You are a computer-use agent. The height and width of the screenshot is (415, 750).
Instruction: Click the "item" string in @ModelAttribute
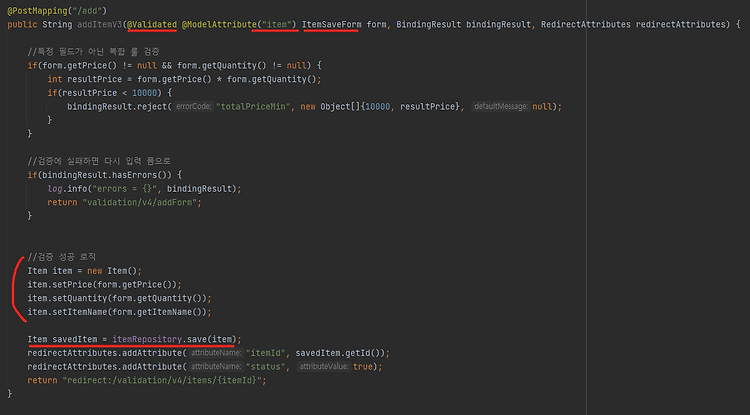[x=276, y=24]
